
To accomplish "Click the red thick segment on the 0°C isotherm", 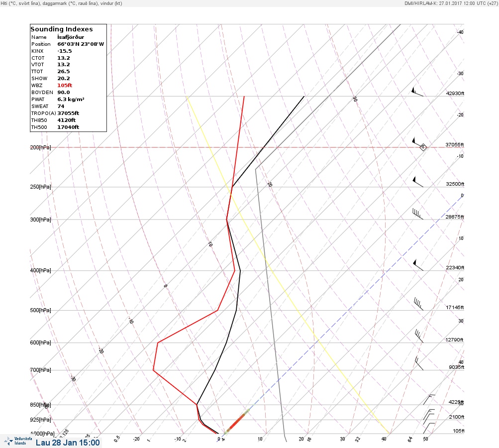I will coord(237,422).
